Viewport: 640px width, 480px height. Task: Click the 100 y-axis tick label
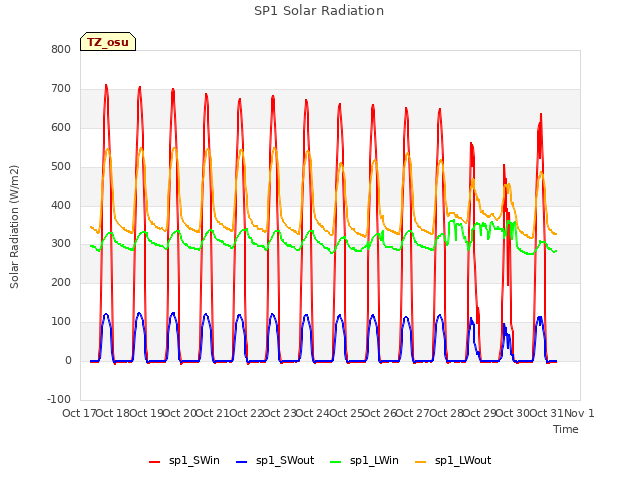pos(61,322)
